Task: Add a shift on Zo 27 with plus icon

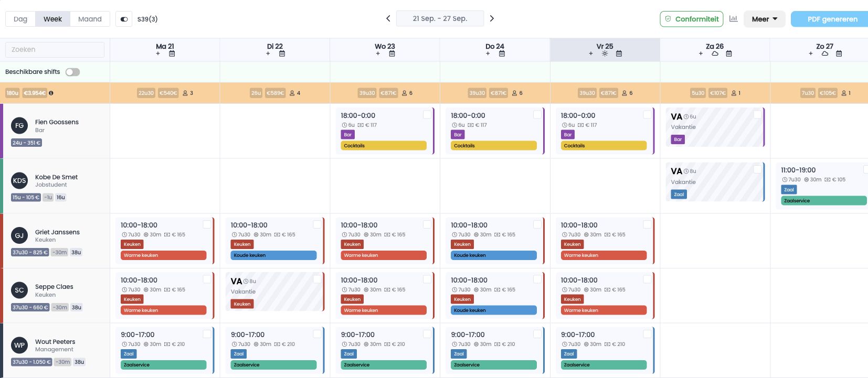Action: click(811, 53)
